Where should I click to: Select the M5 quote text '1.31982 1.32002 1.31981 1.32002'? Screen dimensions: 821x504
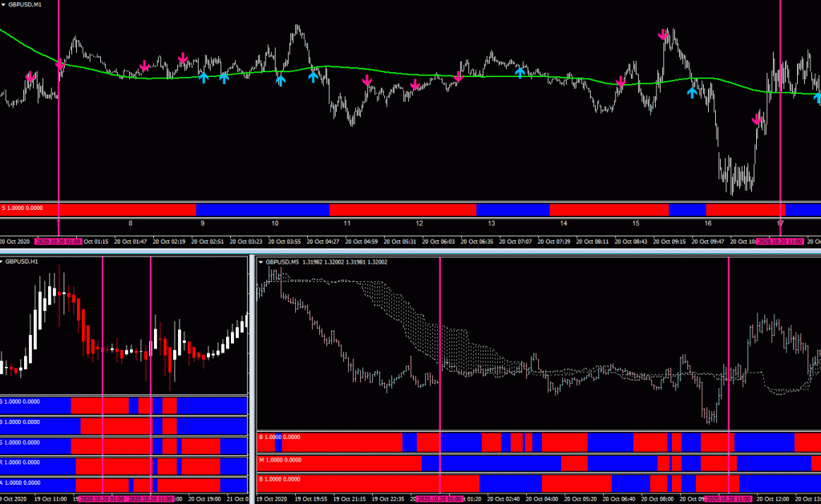(345, 262)
